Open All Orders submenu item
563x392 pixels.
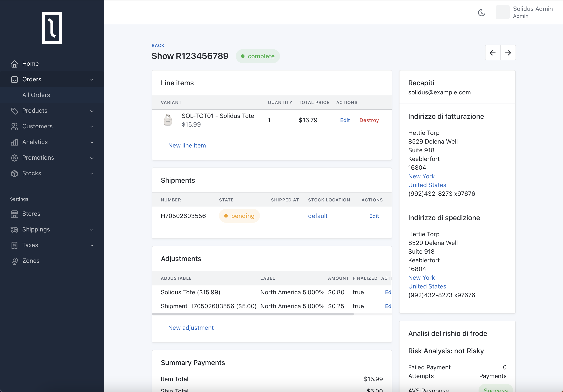pos(36,95)
